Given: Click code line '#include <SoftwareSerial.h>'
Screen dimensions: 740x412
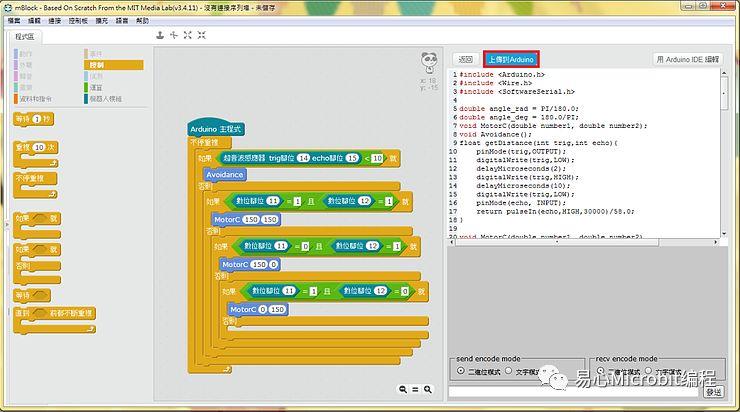Looking at the screenshot, I should [x=517, y=92].
